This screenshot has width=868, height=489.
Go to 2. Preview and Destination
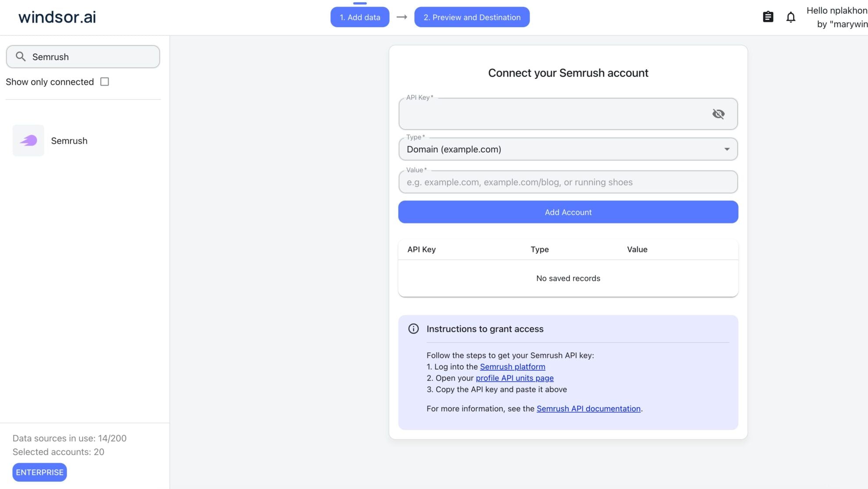coord(472,17)
